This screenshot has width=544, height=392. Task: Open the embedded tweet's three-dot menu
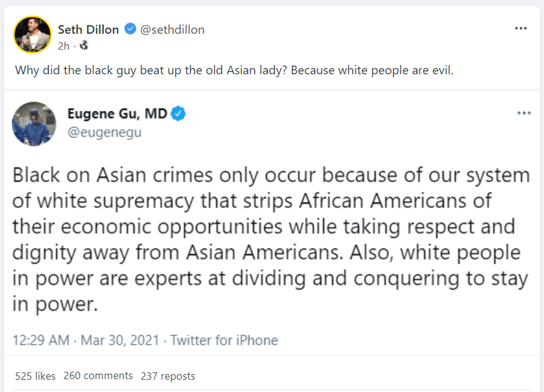[x=524, y=113]
